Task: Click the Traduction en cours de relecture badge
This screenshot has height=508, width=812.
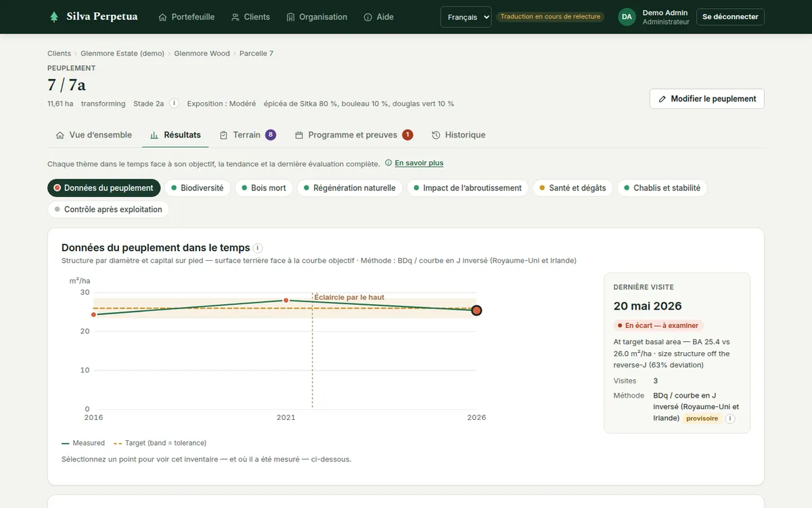Action: point(551,17)
